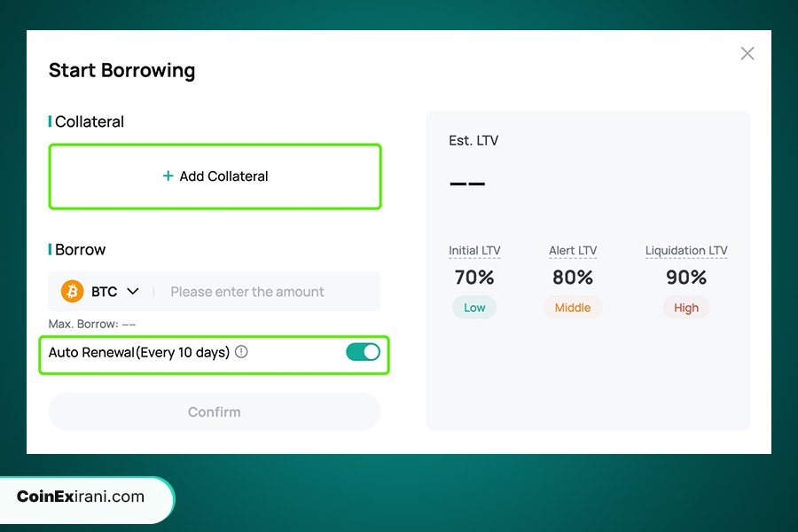
Task: Click the Auto Renewal info icon
Action: pyautogui.click(x=241, y=352)
